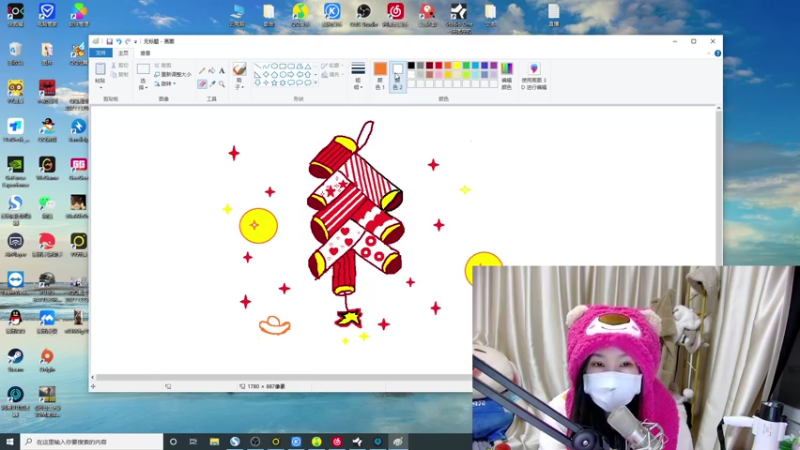Click the horizontal scrollbar below canvas
Viewport: 800px width, 450px height.
tap(284, 377)
